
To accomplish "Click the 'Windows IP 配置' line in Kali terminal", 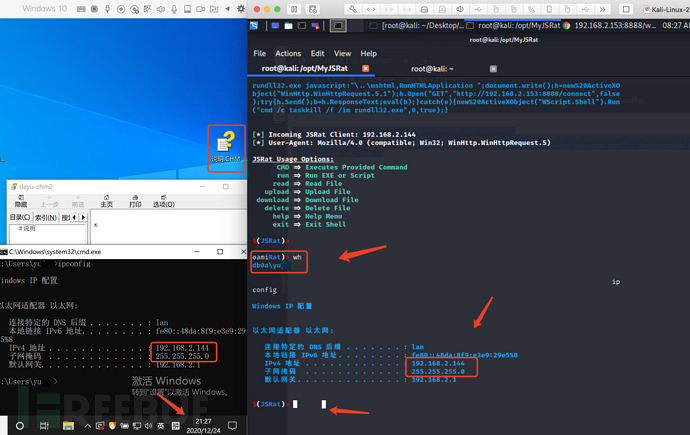I will click(x=282, y=306).
